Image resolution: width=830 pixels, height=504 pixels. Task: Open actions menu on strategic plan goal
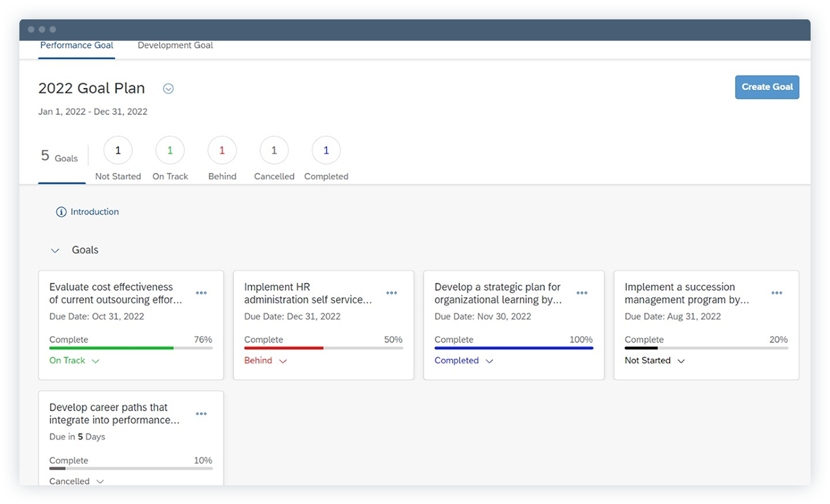pyautogui.click(x=581, y=293)
